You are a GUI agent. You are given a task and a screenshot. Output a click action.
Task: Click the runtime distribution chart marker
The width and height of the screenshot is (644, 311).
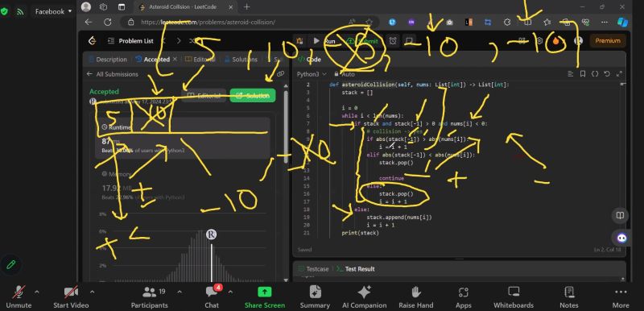[x=211, y=234]
